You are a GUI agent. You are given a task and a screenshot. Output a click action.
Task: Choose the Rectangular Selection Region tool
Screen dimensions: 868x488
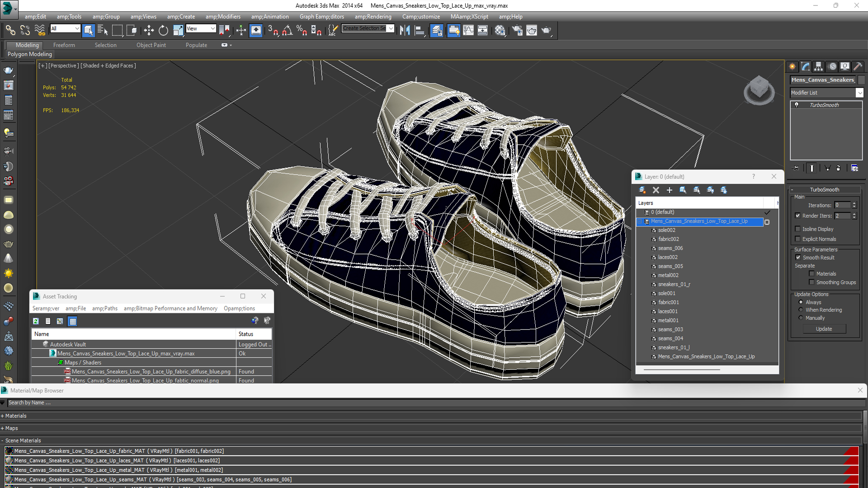click(117, 30)
